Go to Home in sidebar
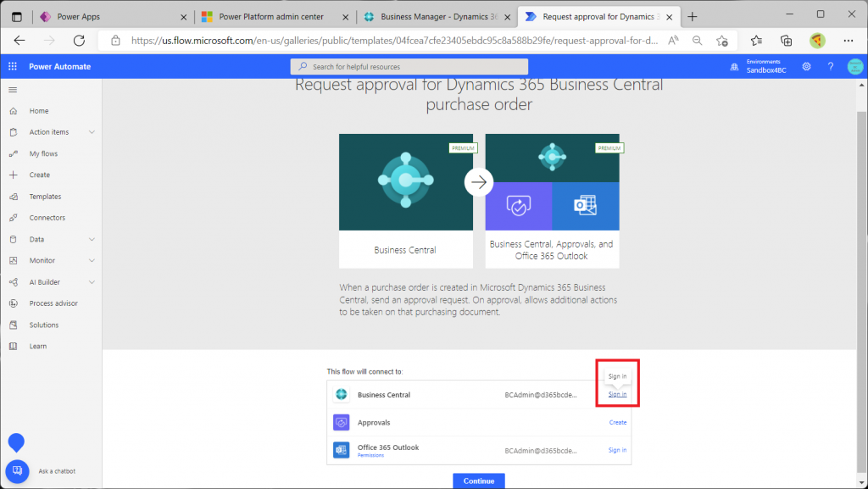Screen dimensions: 868x489 (39, 111)
